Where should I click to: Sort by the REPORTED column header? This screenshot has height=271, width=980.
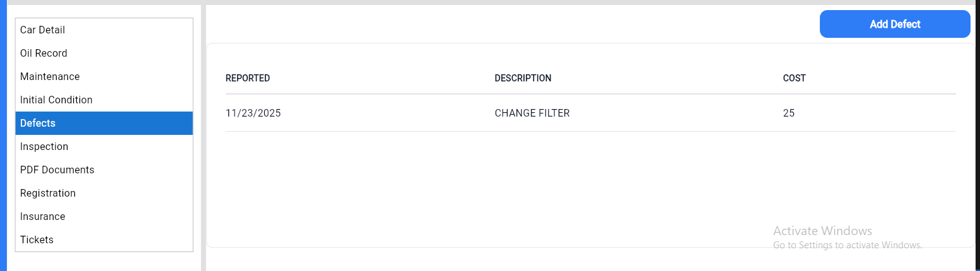248,79
